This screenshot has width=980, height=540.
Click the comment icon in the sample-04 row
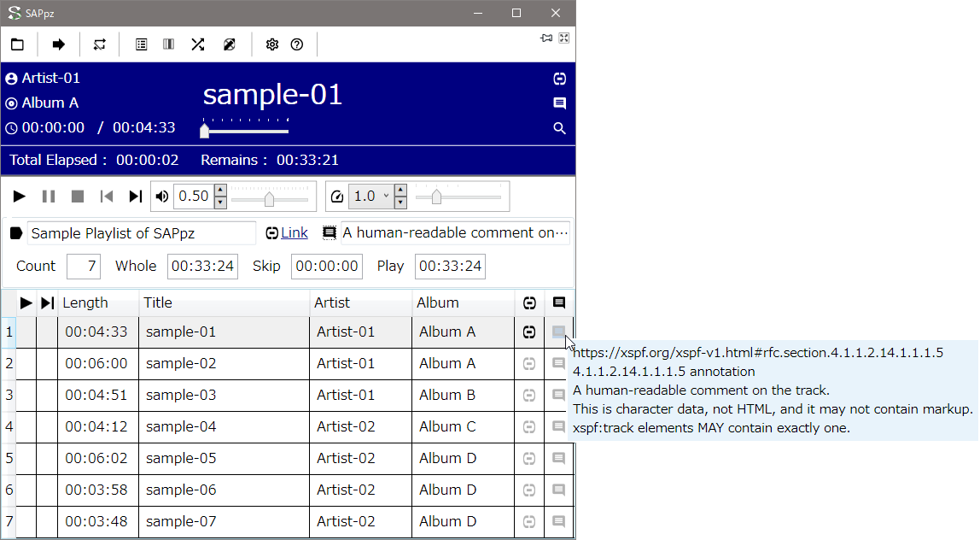(x=559, y=426)
